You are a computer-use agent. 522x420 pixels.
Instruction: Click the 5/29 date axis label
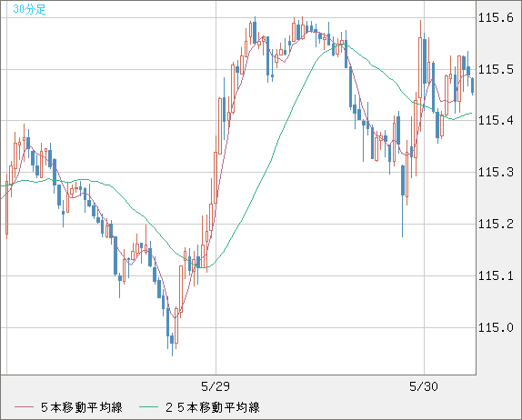coord(216,386)
